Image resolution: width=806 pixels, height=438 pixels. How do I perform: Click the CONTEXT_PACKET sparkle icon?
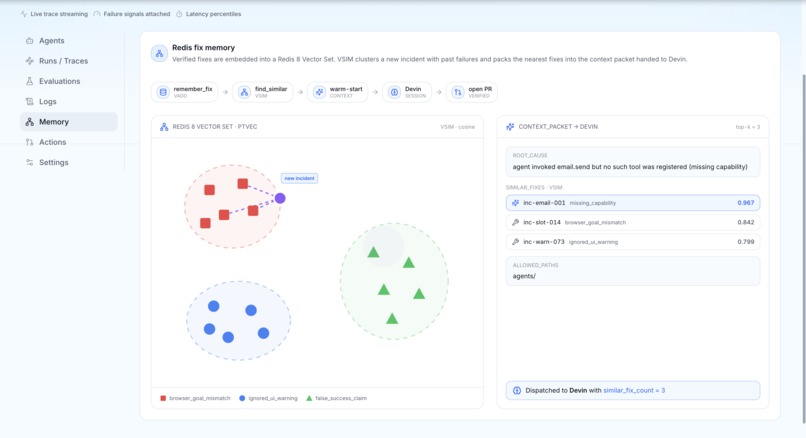pyautogui.click(x=510, y=127)
